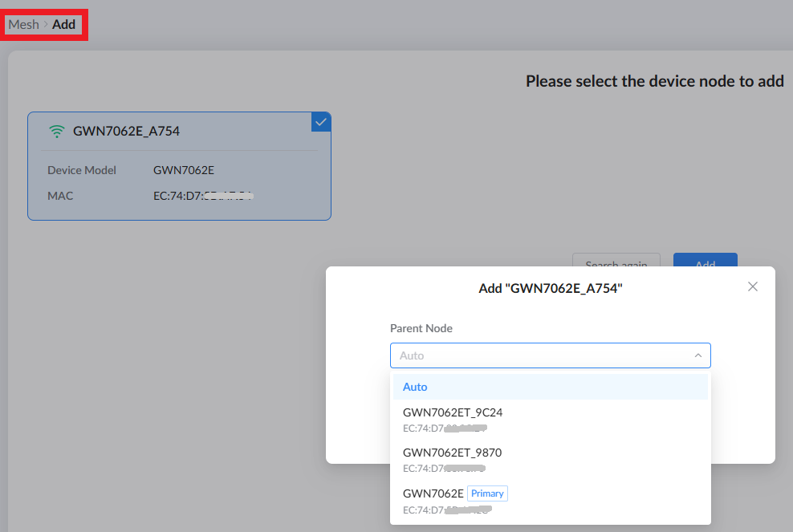Click the heading Please select the device node
The width and height of the screenshot is (793, 532).
click(654, 81)
